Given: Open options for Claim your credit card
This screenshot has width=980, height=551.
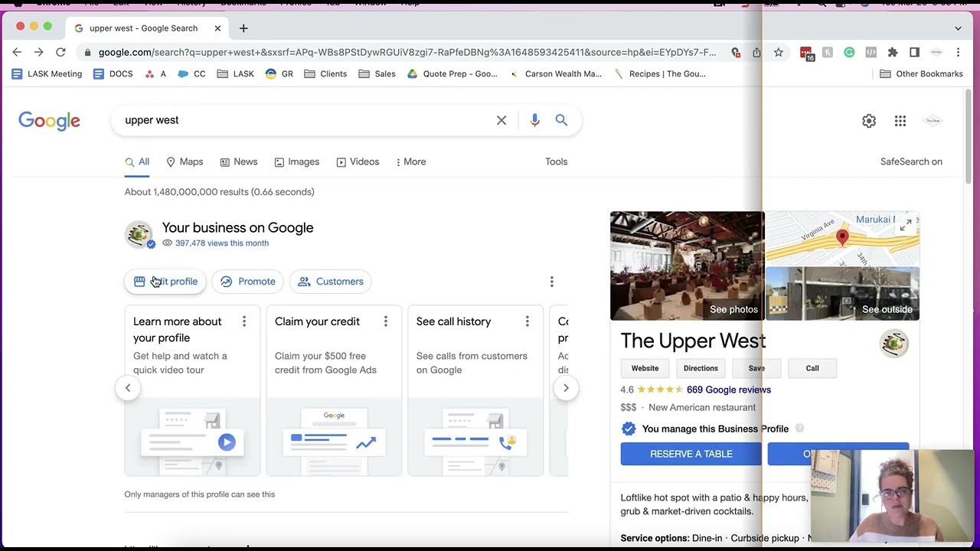Looking at the screenshot, I should [x=386, y=321].
